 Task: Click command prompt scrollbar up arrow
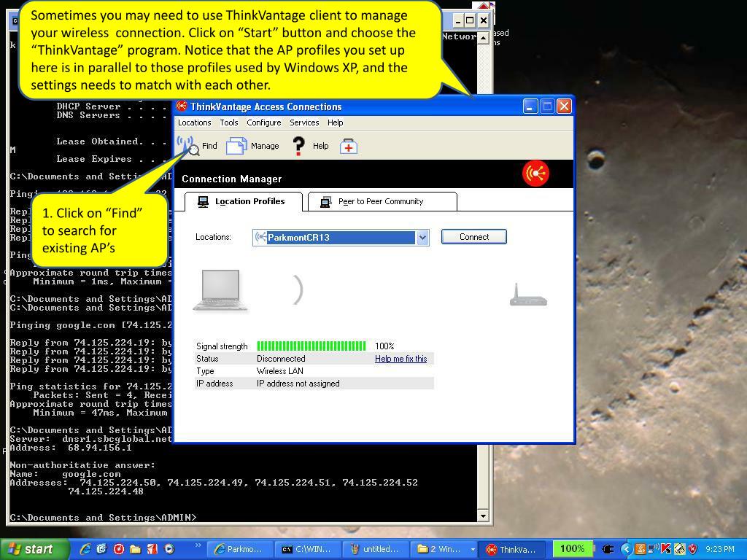483,38
